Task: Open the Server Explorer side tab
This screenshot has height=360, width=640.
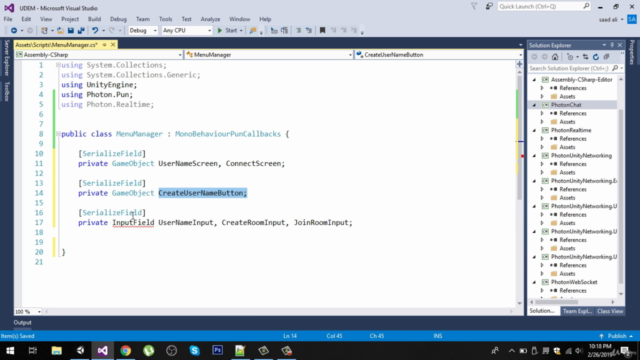Action: pyautogui.click(x=7, y=58)
